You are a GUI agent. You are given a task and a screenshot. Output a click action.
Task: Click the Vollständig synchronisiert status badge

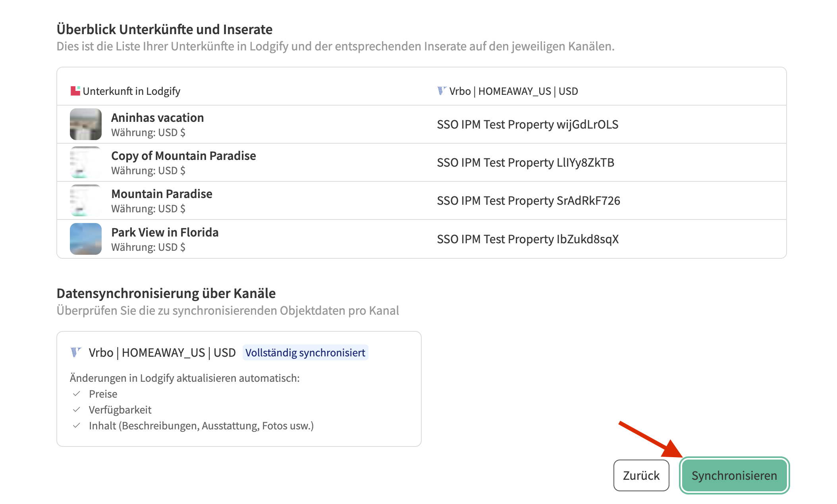305,352
